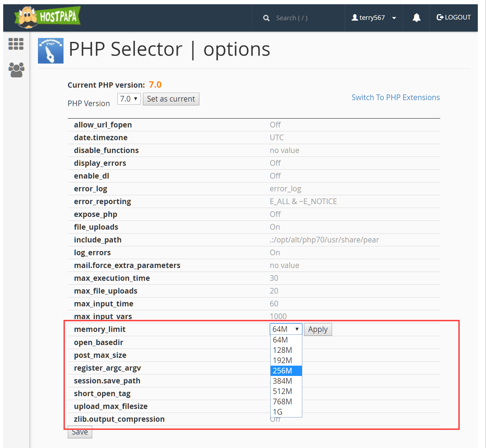This screenshot has width=486, height=448.
Task: Click the Save button
Action: coord(80,432)
